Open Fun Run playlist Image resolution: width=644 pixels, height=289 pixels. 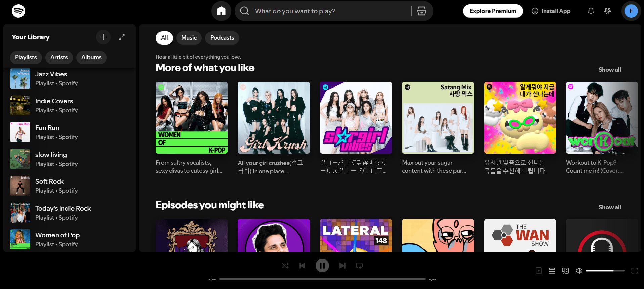click(x=70, y=132)
